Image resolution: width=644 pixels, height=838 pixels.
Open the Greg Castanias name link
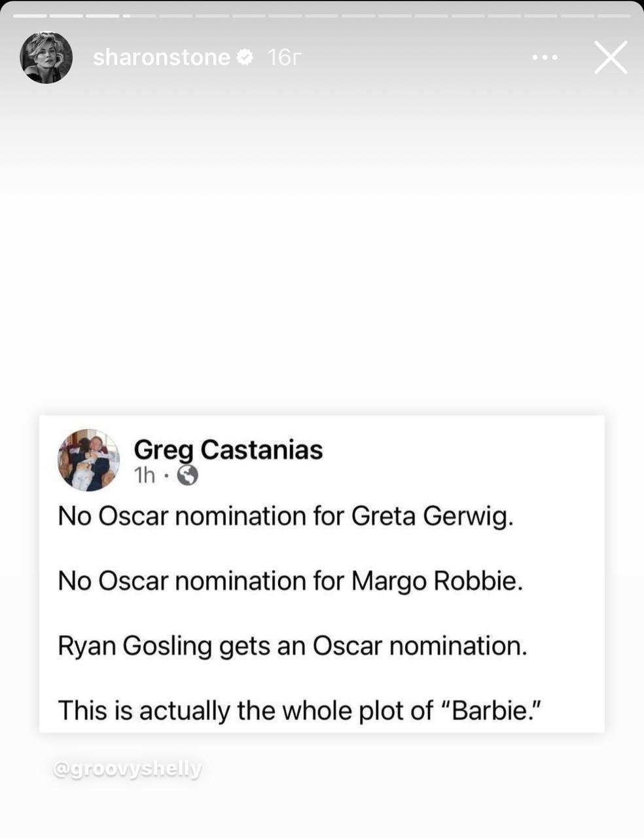pyautogui.click(x=228, y=450)
